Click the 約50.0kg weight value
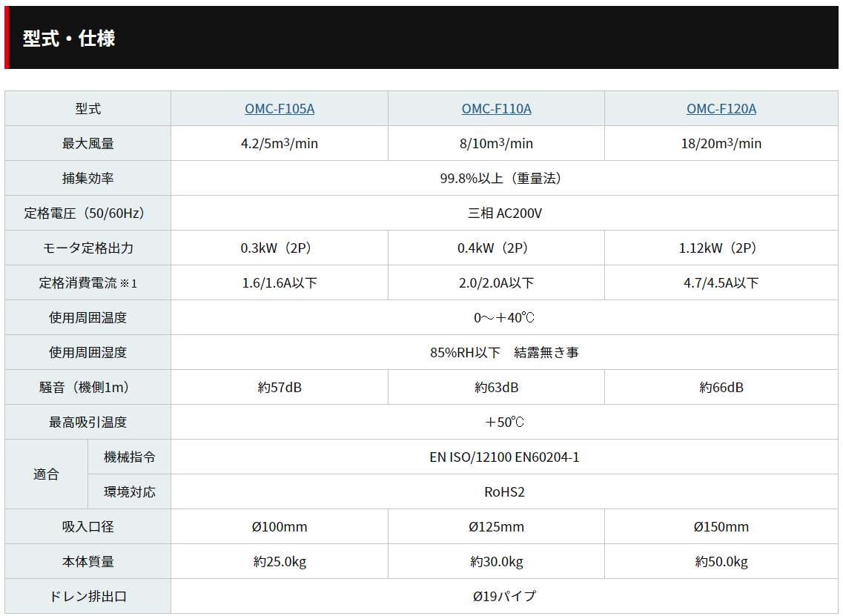The image size is (843, 616). [721, 562]
